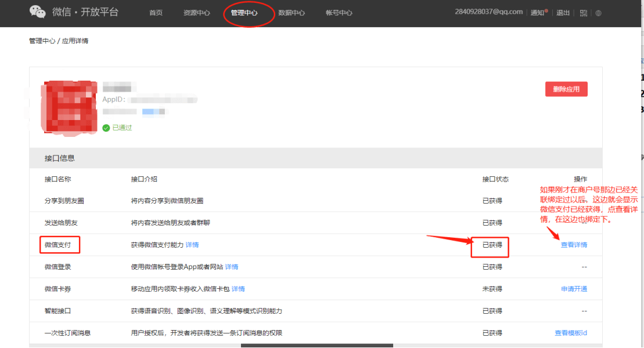
Task: Click 使用微信帐号登录App或者网站 description
Action: click(x=177, y=267)
